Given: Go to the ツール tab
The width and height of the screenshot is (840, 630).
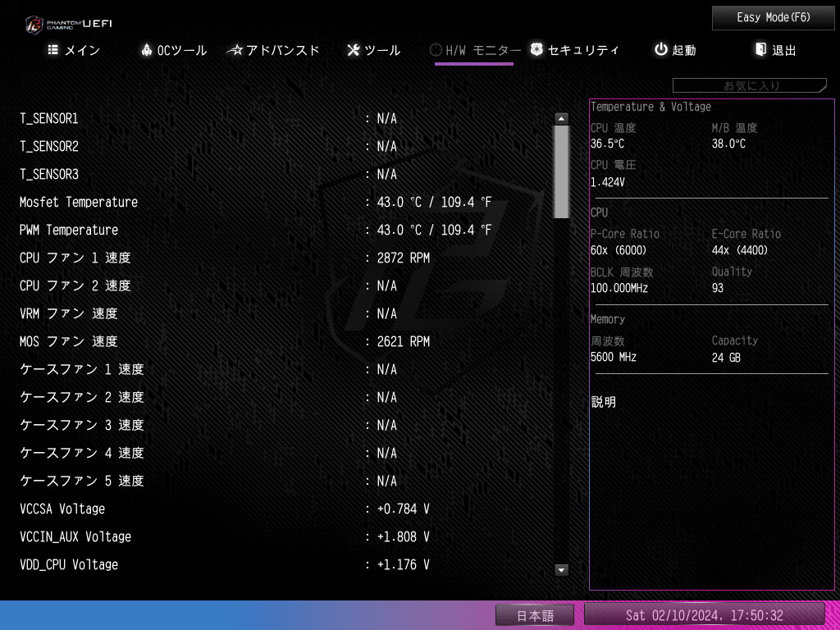Looking at the screenshot, I should 374,50.
